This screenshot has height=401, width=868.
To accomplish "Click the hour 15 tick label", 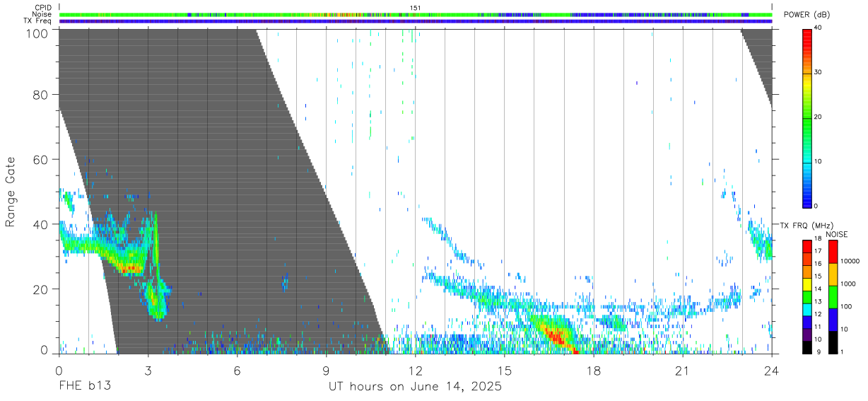I will point(505,371).
